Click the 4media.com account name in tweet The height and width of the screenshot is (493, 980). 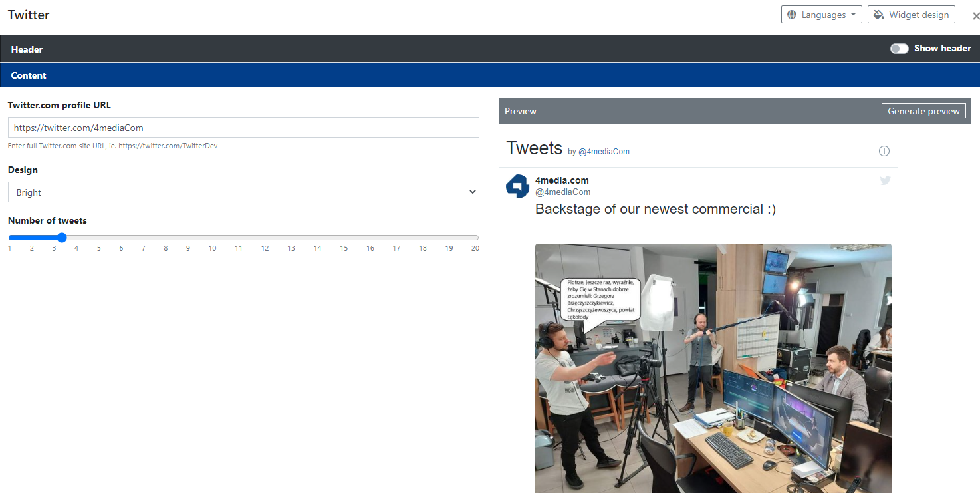click(x=562, y=180)
